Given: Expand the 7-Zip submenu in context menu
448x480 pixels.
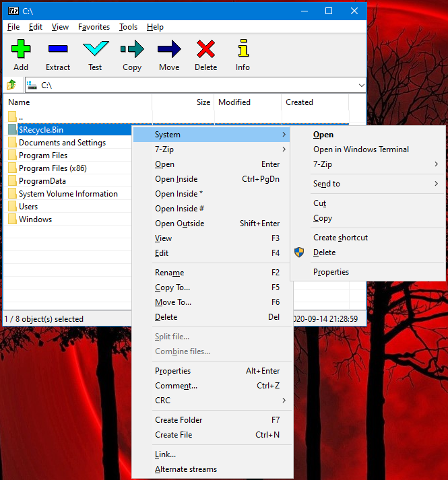Looking at the screenshot, I should 284,149.
